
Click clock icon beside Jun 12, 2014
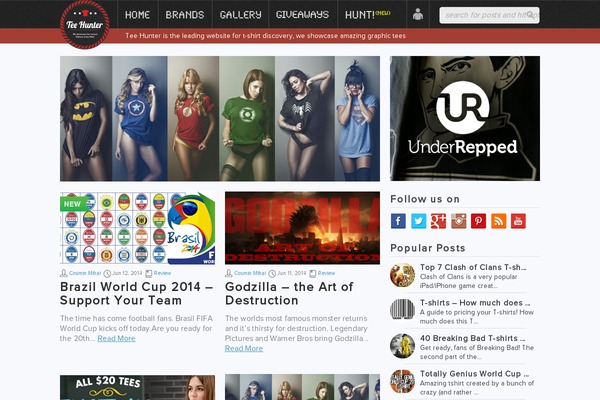[107, 273]
